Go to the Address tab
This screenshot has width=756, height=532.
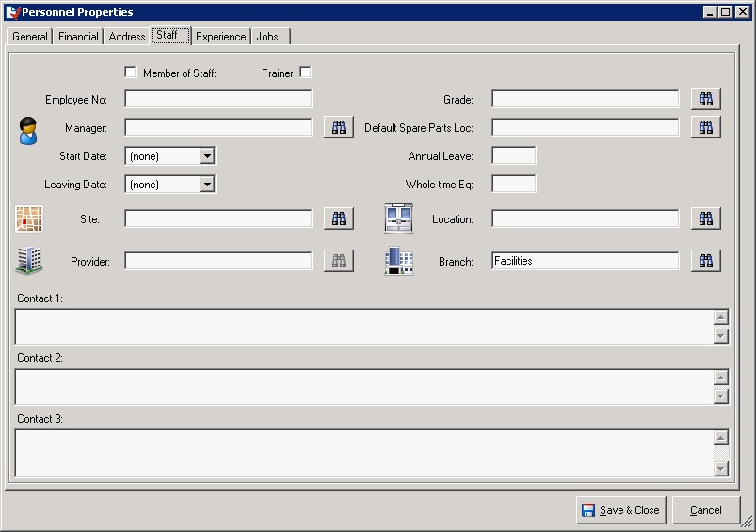click(127, 37)
